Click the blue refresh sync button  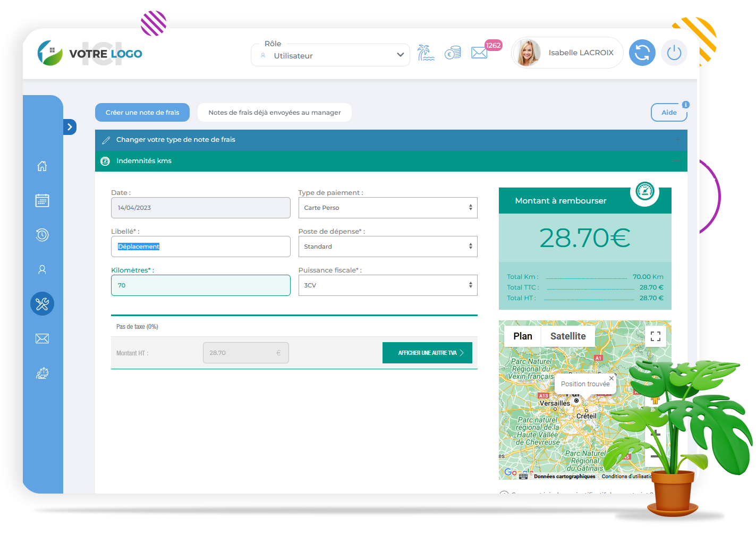[642, 53]
